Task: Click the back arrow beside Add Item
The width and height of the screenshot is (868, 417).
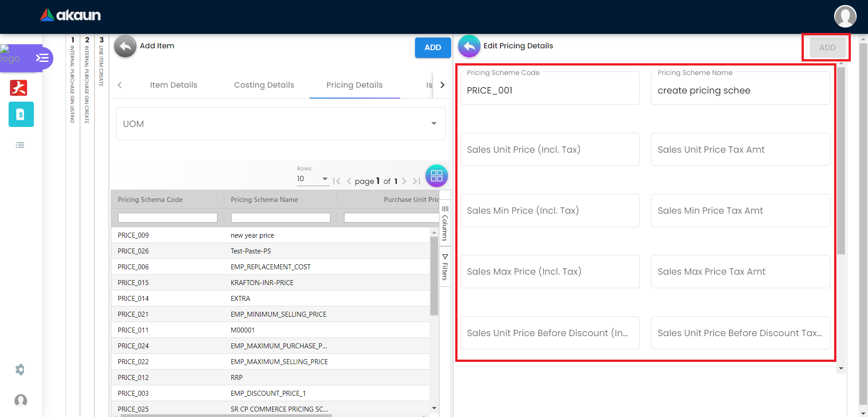Action: pyautogui.click(x=125, y=46)
